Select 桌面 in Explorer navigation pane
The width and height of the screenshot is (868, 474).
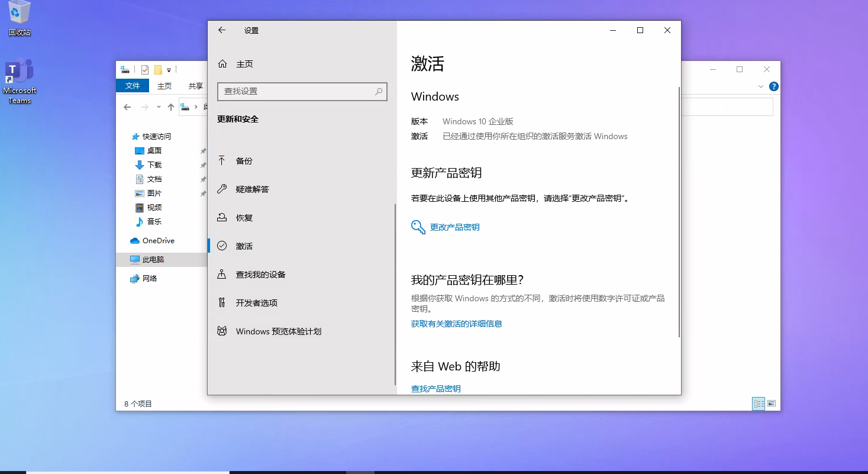point(154,150)
